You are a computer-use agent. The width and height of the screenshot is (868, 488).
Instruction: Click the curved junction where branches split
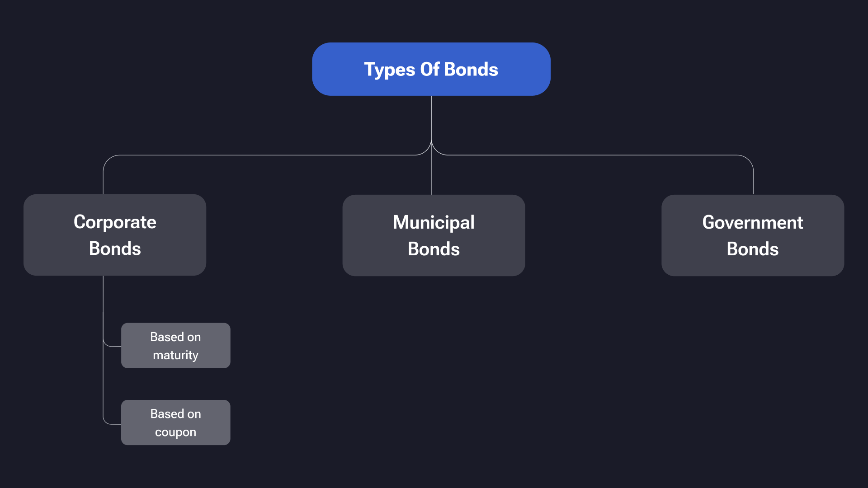tap(431, 147)
